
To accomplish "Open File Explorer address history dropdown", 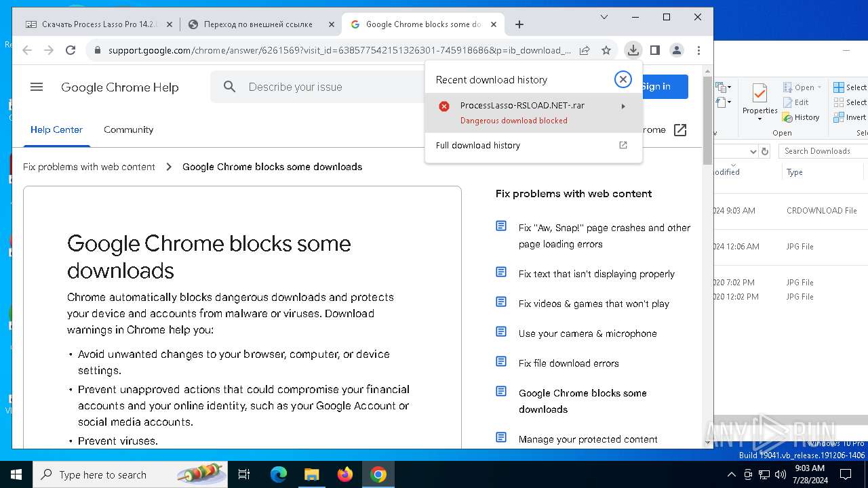I will 752,151.
